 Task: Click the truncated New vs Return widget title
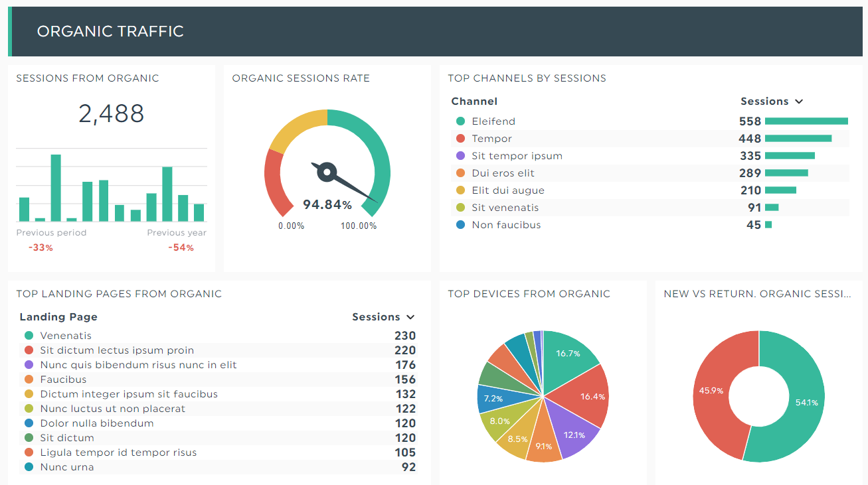pos(757,294)
